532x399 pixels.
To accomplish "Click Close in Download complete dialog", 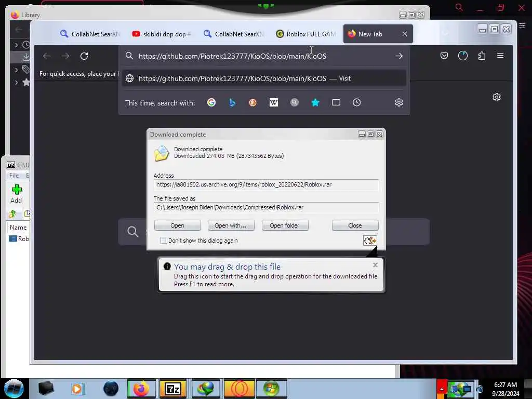I will (x=355, y=225).
